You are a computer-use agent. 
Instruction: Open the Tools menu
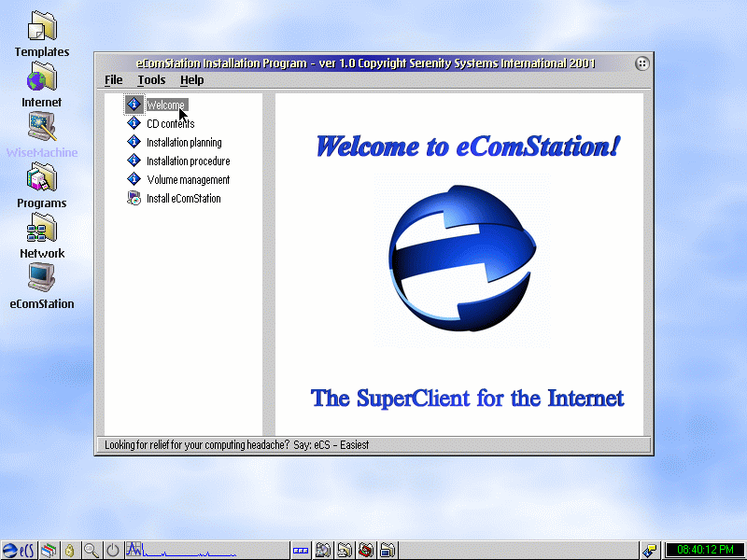click(x=151, y=80)
